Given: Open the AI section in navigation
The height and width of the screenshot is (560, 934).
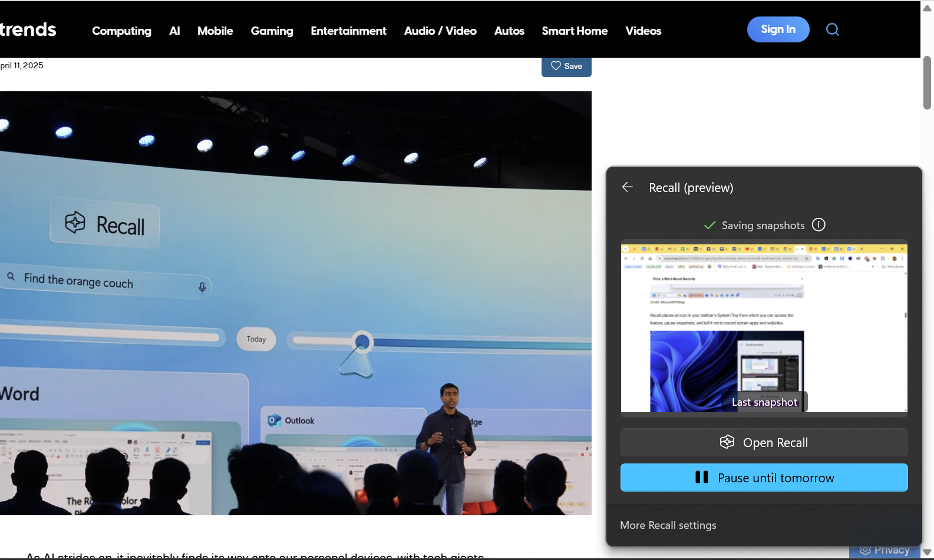Looking at the screenshot, I should pos(174,31).
